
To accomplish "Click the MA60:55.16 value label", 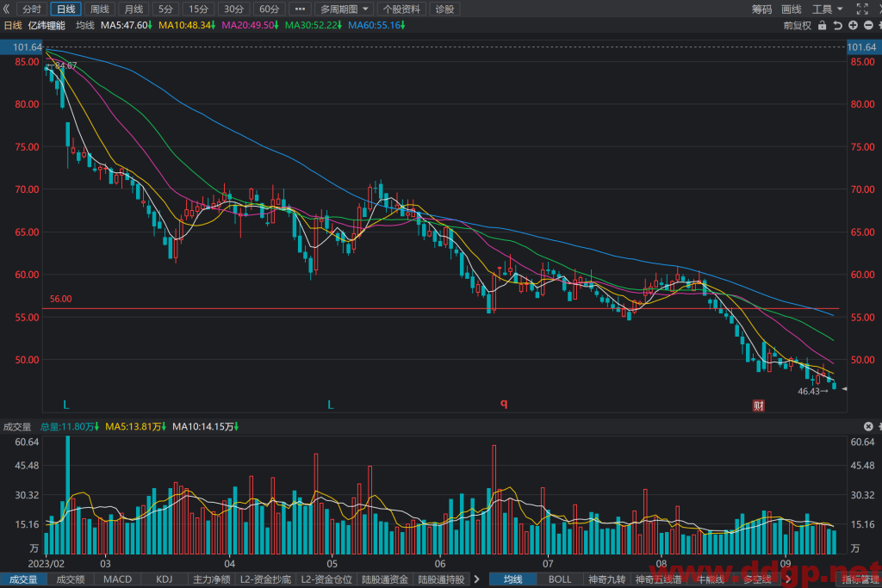I will pos(376,25).
